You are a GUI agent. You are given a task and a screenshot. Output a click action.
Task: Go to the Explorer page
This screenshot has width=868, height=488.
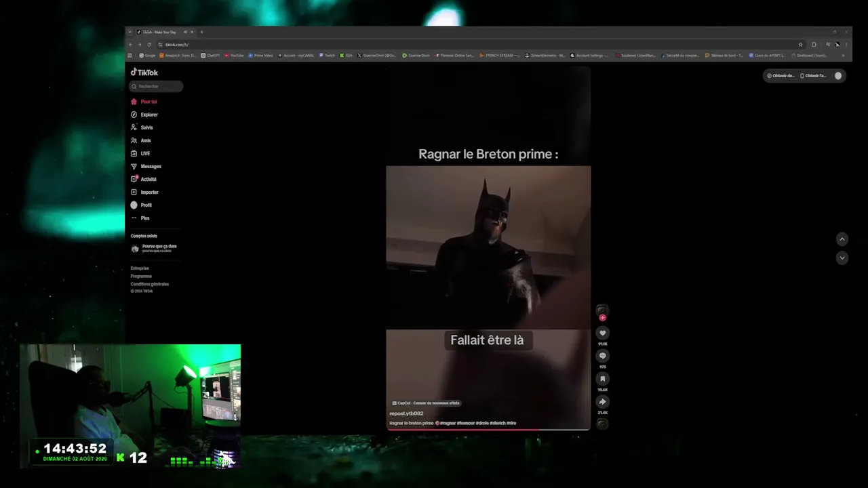click(x=144, y=115)
